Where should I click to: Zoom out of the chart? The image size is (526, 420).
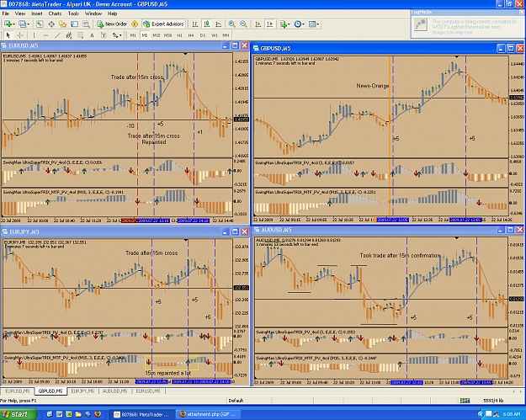(243, 24)
